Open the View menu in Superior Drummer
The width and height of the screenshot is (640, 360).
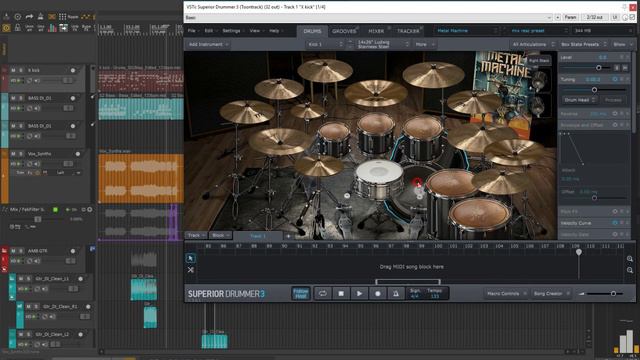point(256,31)
